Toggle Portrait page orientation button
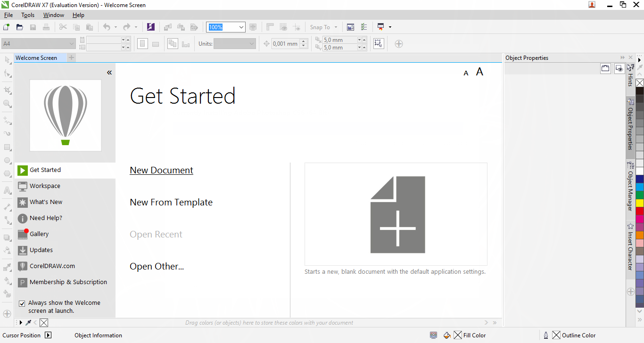Screen dimensions: 644x343 pos(142,44)
